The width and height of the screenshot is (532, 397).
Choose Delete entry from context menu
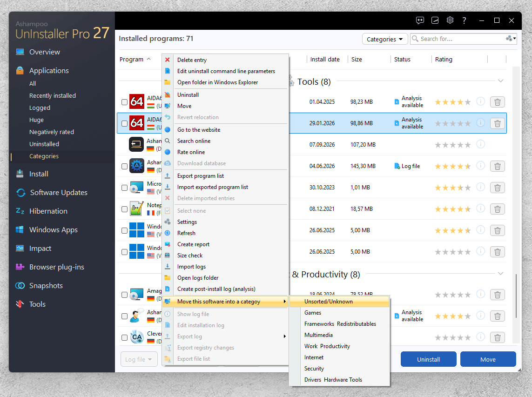click(x=192, y=60)
